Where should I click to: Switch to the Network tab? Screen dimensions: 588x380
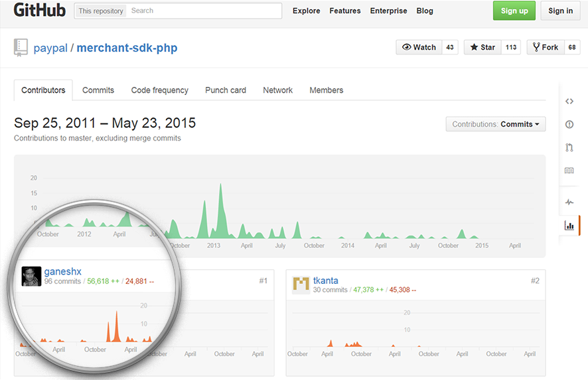point(277,90)
